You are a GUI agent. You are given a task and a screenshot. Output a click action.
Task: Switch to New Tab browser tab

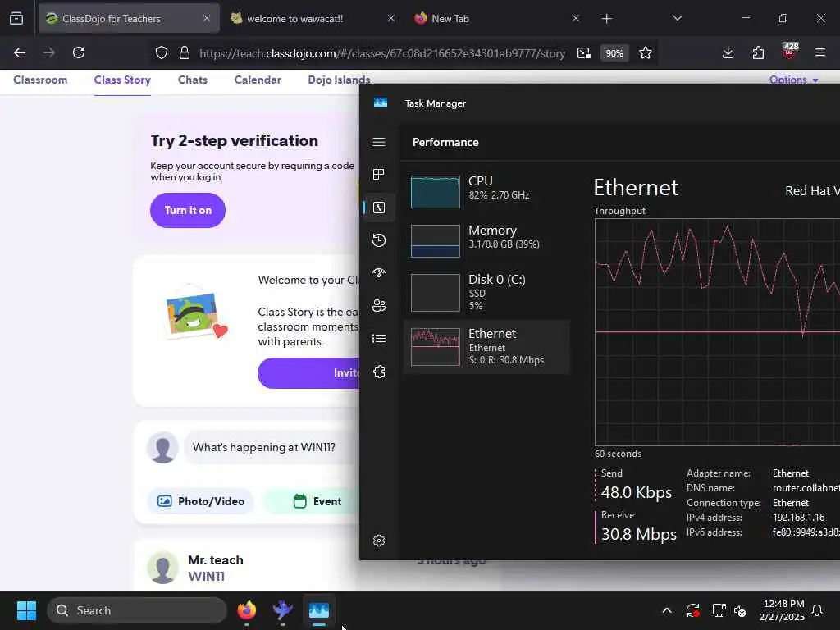tap(496, 18)
